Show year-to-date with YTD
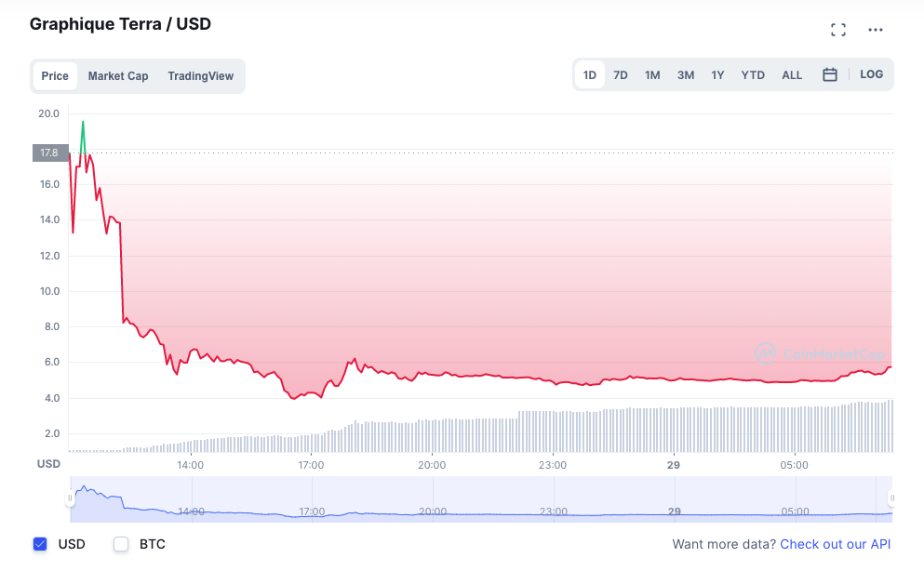Image resolution: width=924 pixels, height=571 pixels. [753, 75]
